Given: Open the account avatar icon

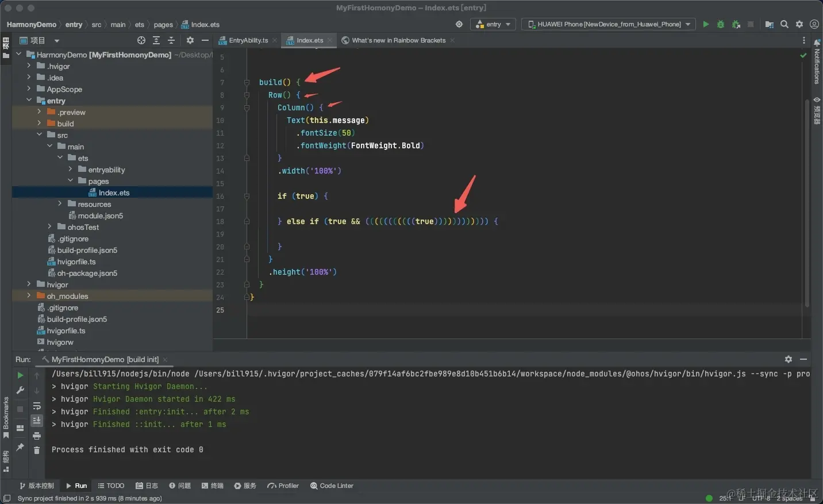Looking at the screenshot, I should pos(814,24).
